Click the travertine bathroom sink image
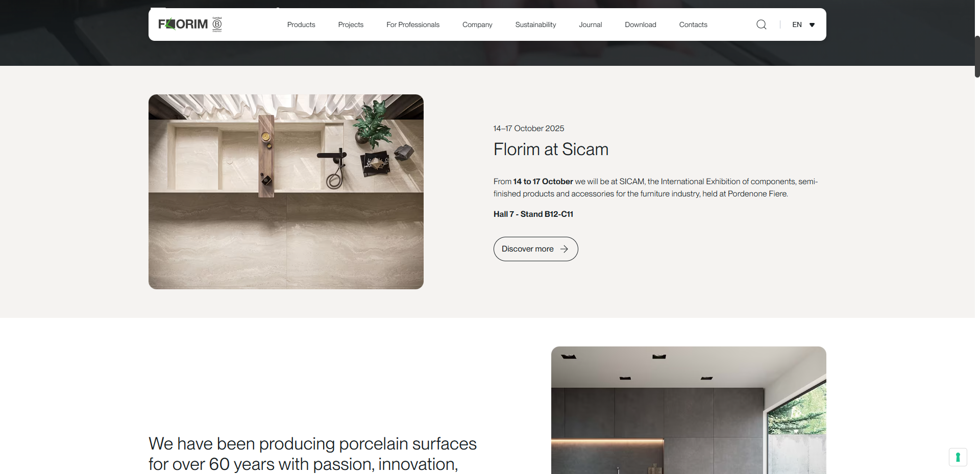Image resolution: width=980 pixels, height=474 pixels. point(286,192)
